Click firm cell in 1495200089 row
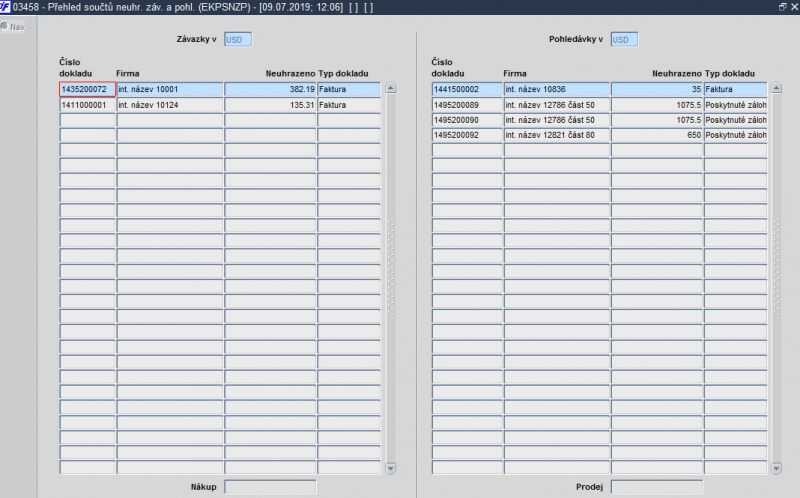Screen dimensions: 800x498 coord(557,105)
